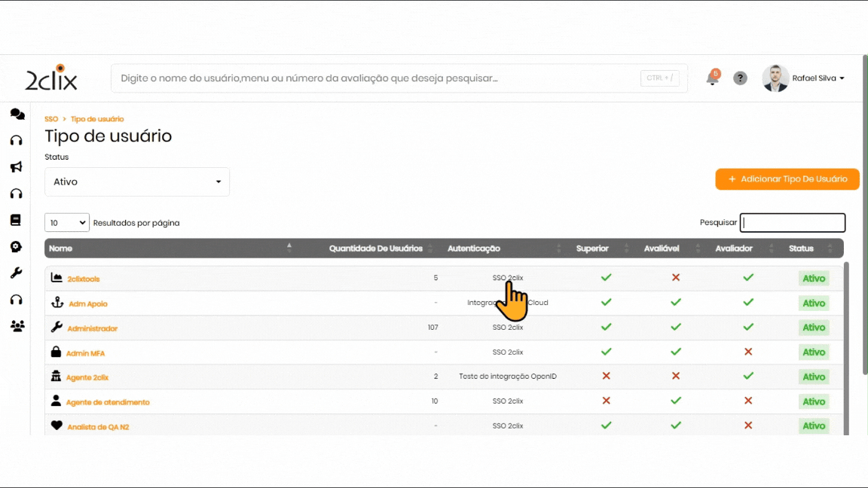
Task: Open the Agente de atendimento link
Action: click(x=108, y=402)
